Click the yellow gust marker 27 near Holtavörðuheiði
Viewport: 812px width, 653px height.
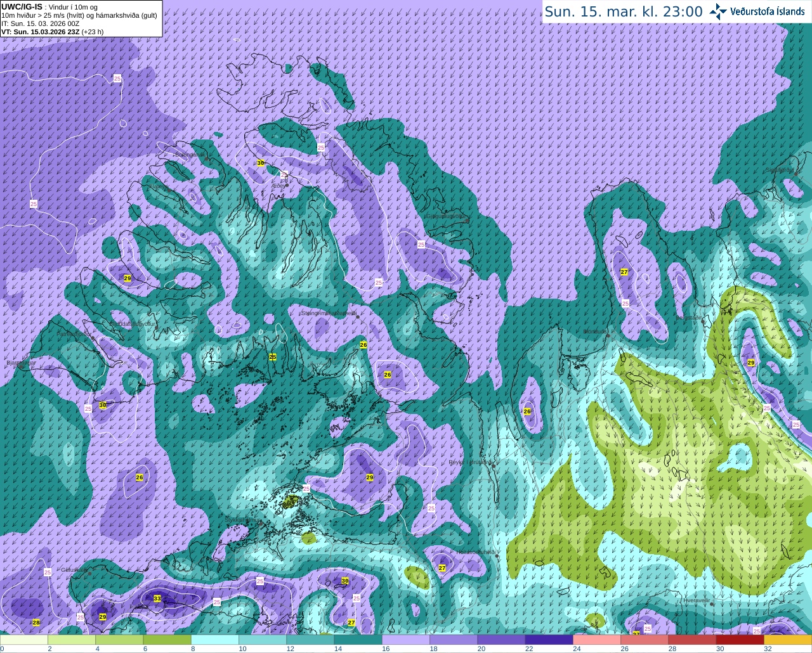tap(442, 568)
